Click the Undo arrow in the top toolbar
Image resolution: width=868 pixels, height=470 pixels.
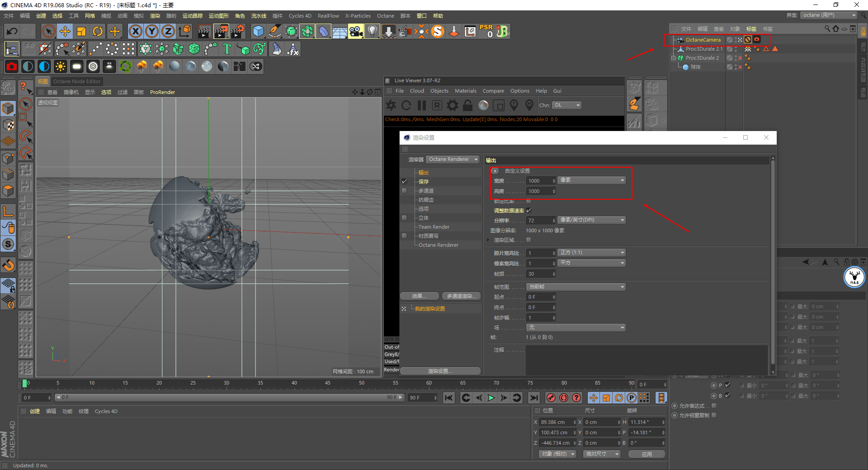12,31
